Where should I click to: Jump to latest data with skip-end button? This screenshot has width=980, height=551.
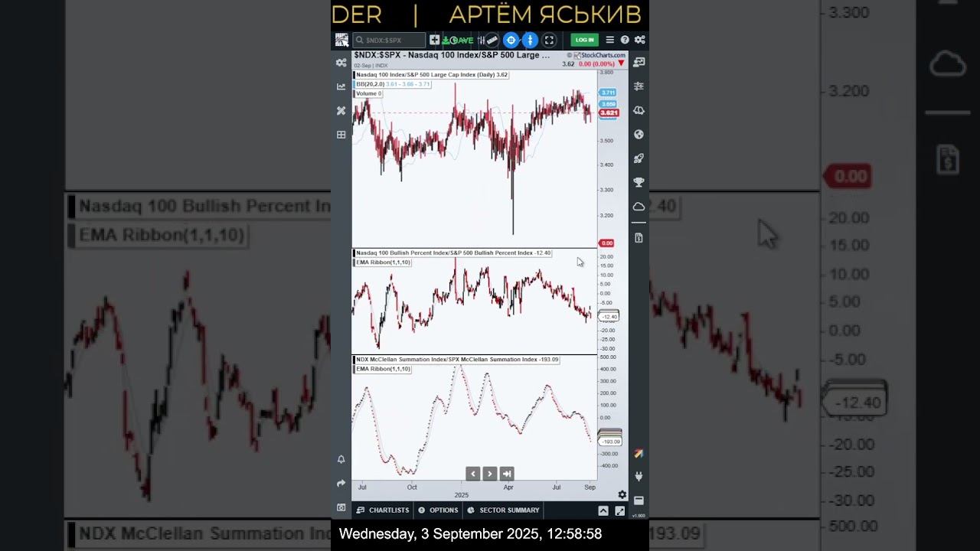tap(507, 474)
